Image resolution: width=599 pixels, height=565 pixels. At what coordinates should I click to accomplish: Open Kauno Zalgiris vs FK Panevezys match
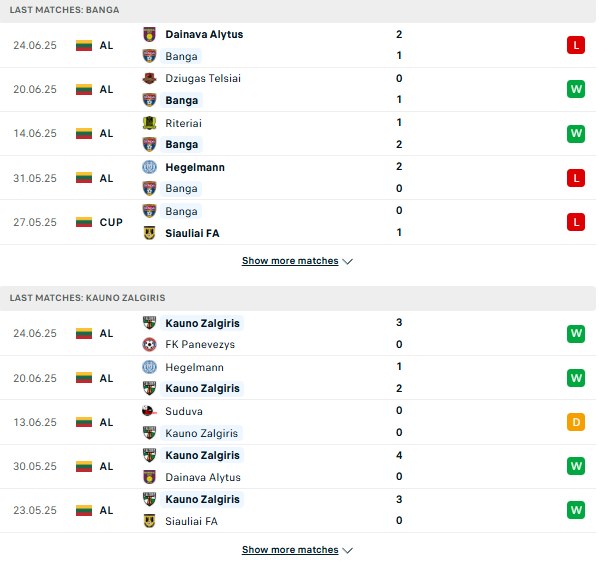pos(298,333)
